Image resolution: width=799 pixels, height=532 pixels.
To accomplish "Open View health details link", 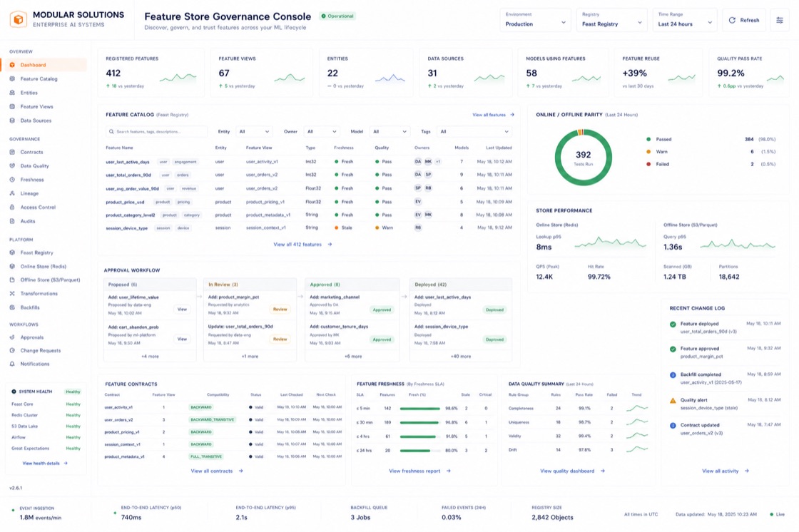I will (45, 464).
